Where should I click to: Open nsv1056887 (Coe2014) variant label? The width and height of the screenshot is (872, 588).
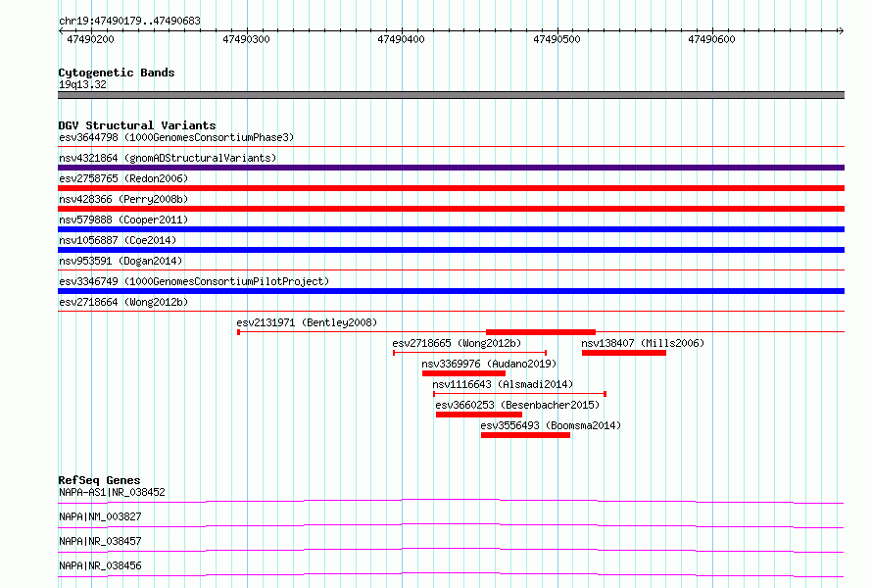coord(118,240)
